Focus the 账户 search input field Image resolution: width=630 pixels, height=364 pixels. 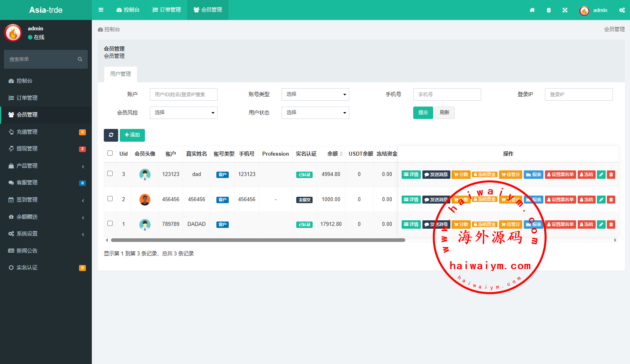[184, 94]
